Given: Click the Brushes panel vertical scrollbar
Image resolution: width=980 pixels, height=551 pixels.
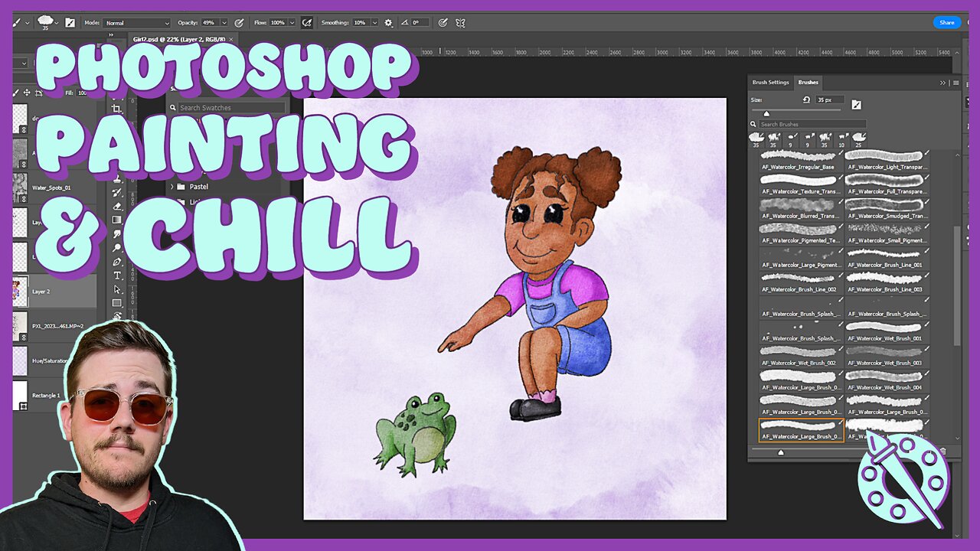Looking at the screenshot, I should [957, 287].
